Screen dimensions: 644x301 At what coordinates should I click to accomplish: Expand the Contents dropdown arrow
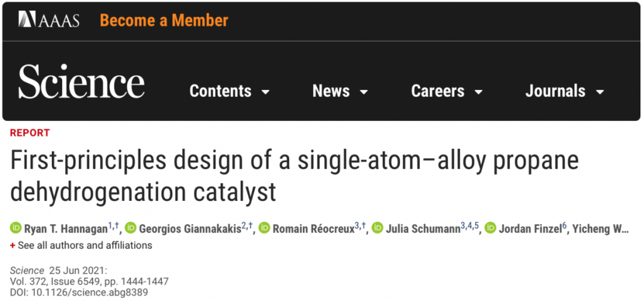[x=266, y=92]
